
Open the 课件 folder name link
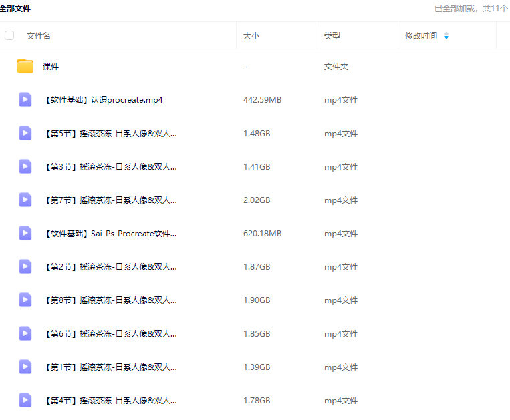pyautogui.click(x=51, y=67)
